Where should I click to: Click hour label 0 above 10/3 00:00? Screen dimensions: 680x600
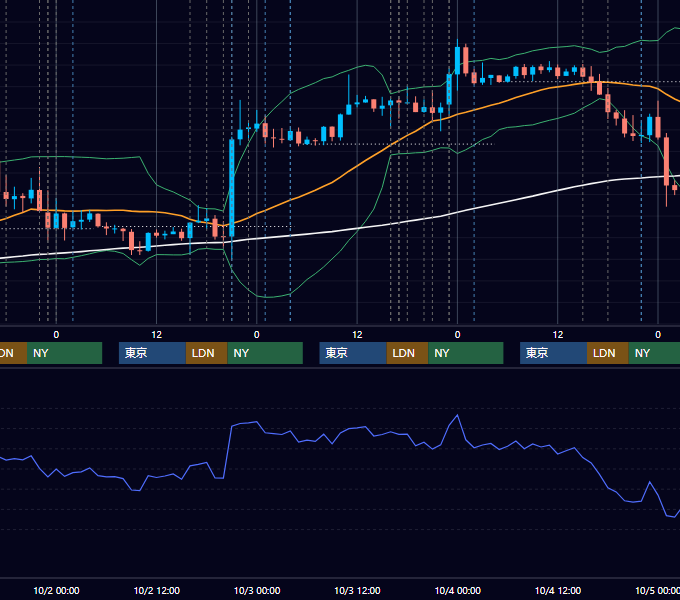(x=257, y=335)
